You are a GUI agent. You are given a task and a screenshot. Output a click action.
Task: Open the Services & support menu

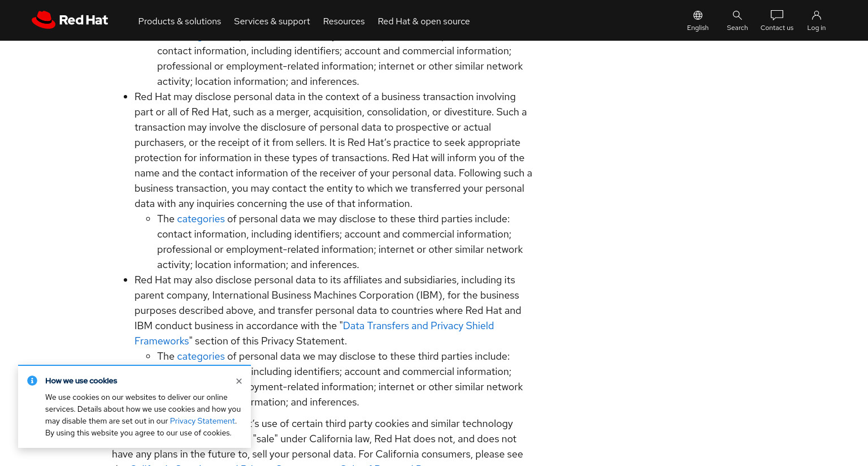(272, 21)
